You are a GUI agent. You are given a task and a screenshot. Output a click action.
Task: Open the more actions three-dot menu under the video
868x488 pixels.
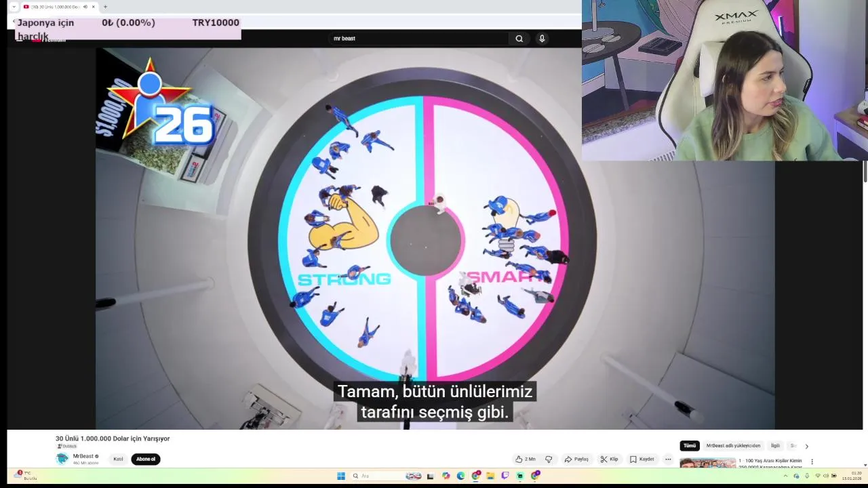(x=668, y=459)
